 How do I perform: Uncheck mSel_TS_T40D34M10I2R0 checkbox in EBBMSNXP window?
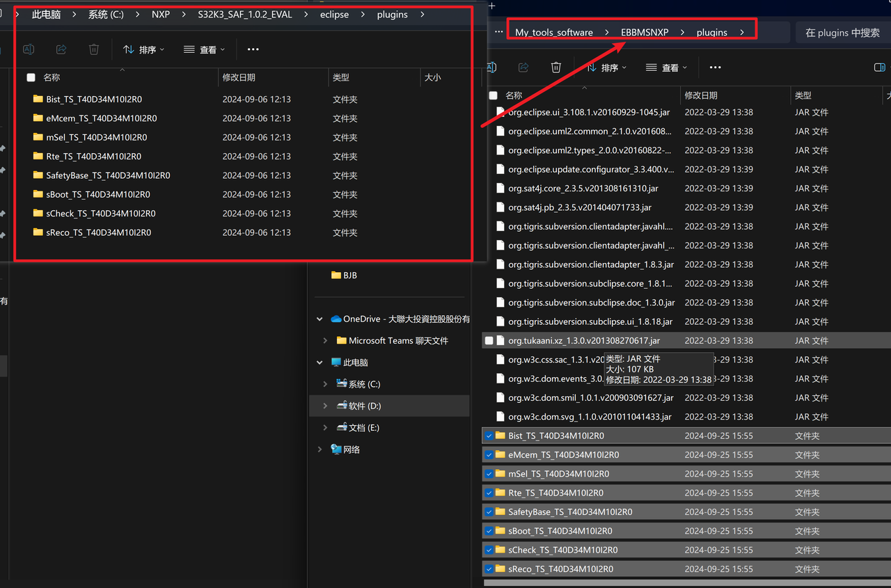489,474
